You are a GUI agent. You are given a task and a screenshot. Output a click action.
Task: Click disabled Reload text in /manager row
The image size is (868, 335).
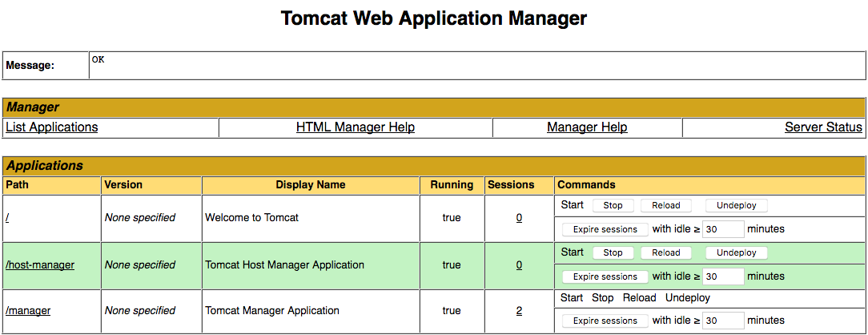pyautogui.click(x=639, y=298)
